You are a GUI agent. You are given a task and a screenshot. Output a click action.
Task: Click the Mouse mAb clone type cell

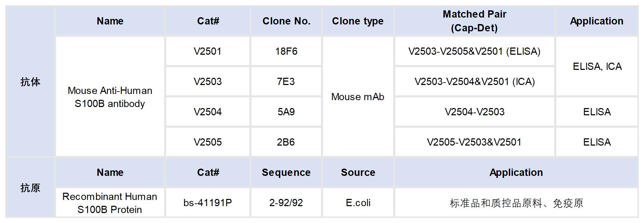pos(357,97)
